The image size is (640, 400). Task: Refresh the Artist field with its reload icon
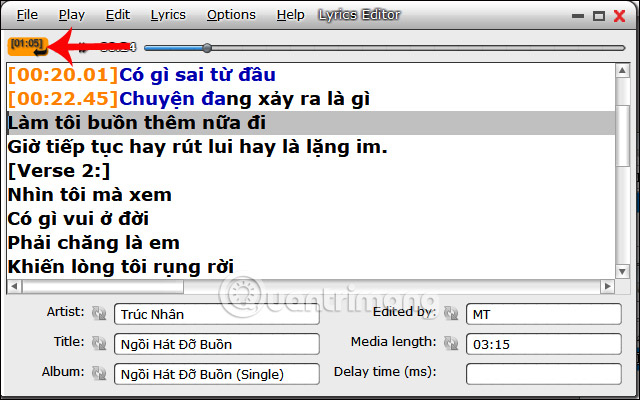point(99,313)
